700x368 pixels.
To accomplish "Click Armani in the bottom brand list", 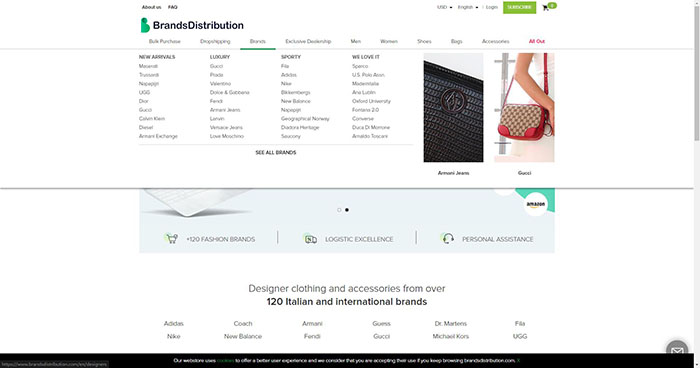I will pyautogui.click(x=312, y=323).
